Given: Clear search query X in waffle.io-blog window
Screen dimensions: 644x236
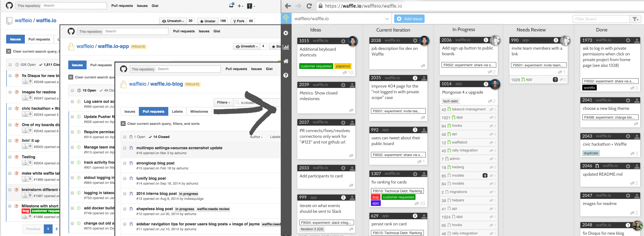Looking at the screenshot, I should [x=123, y=124].
